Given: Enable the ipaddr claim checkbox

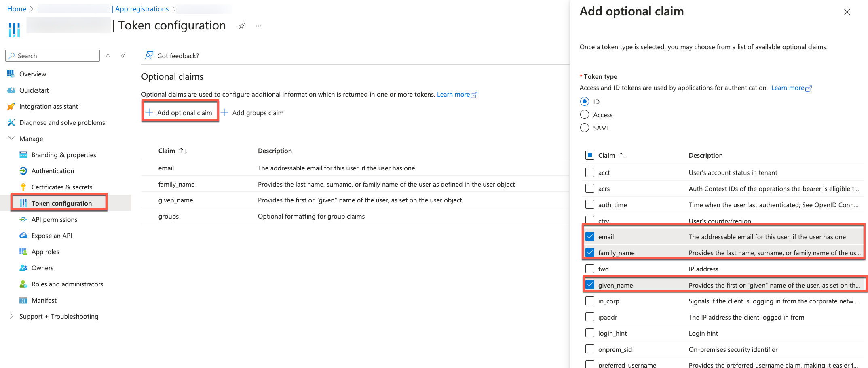Looking at the screenshot, I should pos(590,317).
